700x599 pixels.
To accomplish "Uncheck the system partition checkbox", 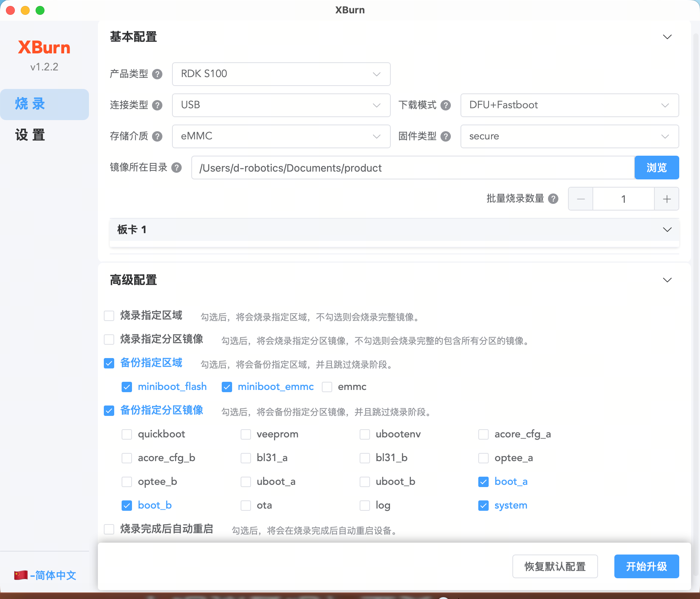I will pyautogui.click(x=483, y=506).
